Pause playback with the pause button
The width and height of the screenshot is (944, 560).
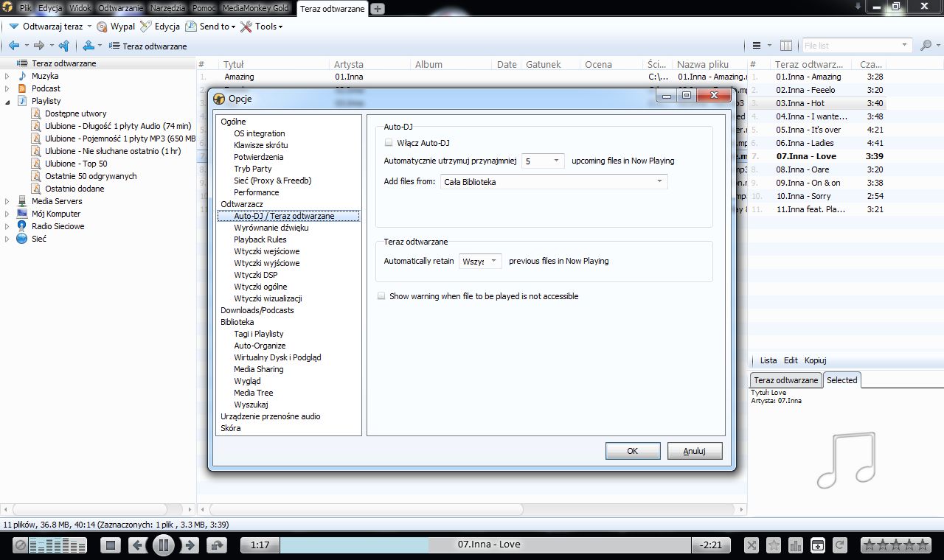163,545
